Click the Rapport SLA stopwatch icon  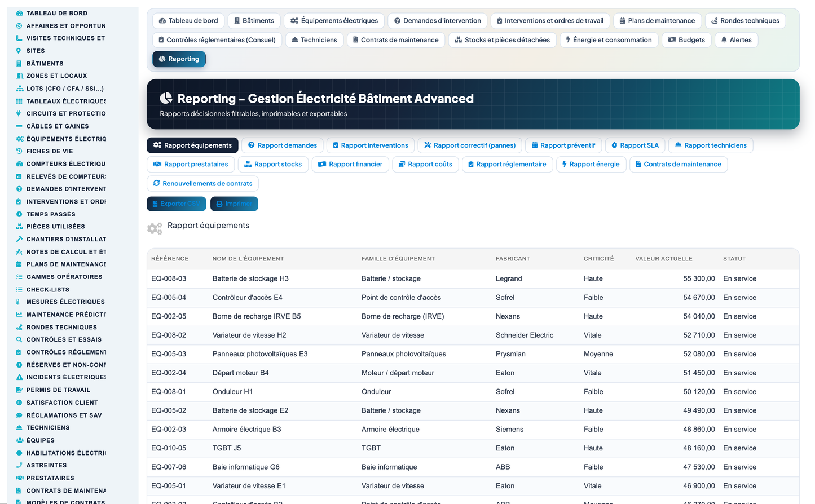[615, 145]
